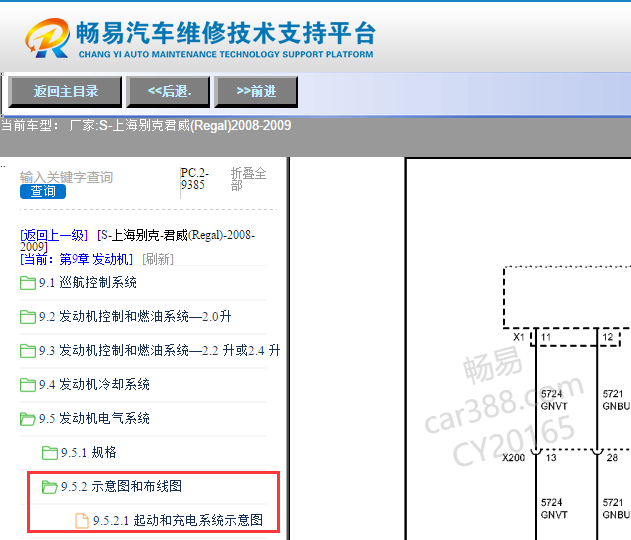Click folder icon for 9.4 发动机冷却系统

tap(28, 385)
